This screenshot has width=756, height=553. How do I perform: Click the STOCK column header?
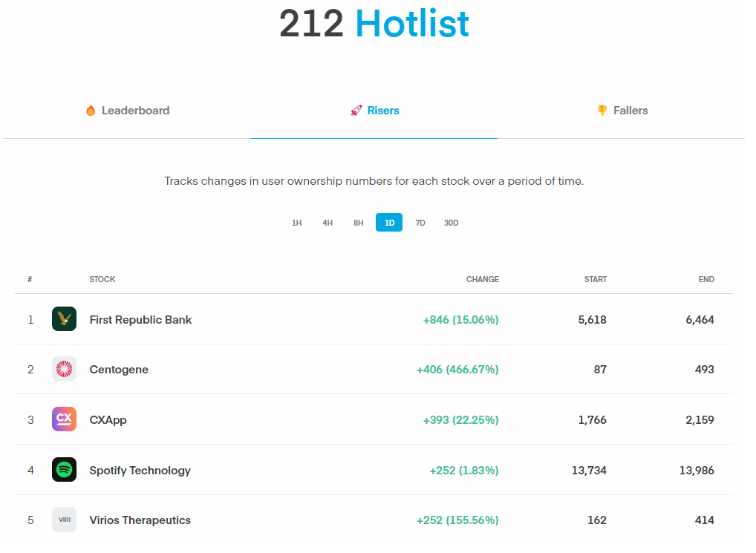tap(102, 279)
